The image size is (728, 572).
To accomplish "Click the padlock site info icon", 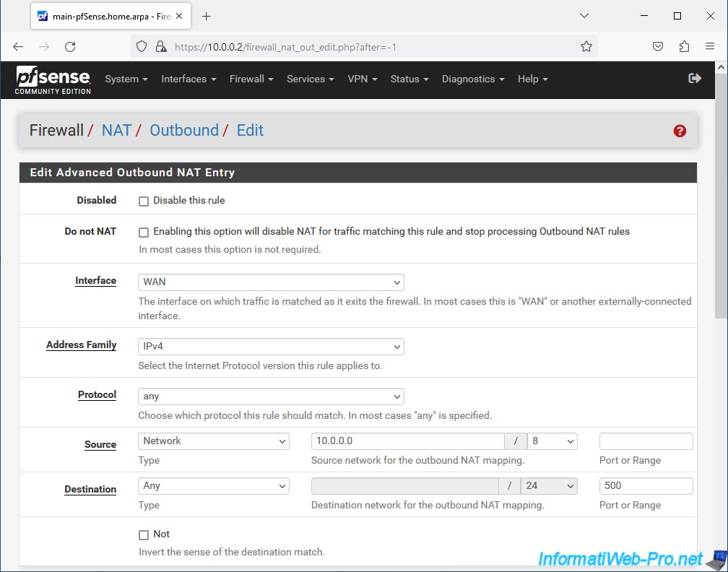I will pyautogui.click(x=161, y=46).
